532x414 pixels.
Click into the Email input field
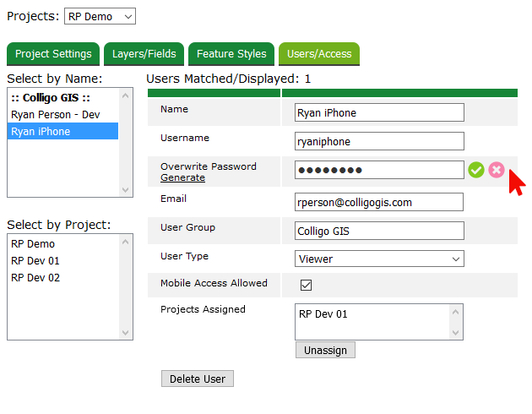pyautogui.click(x=379, y=202)
